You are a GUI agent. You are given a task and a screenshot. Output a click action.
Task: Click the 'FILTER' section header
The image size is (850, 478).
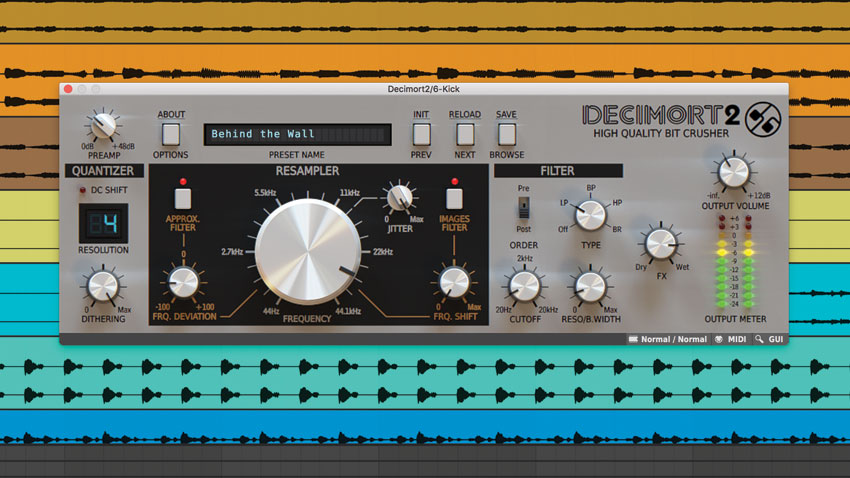[557, 171]
